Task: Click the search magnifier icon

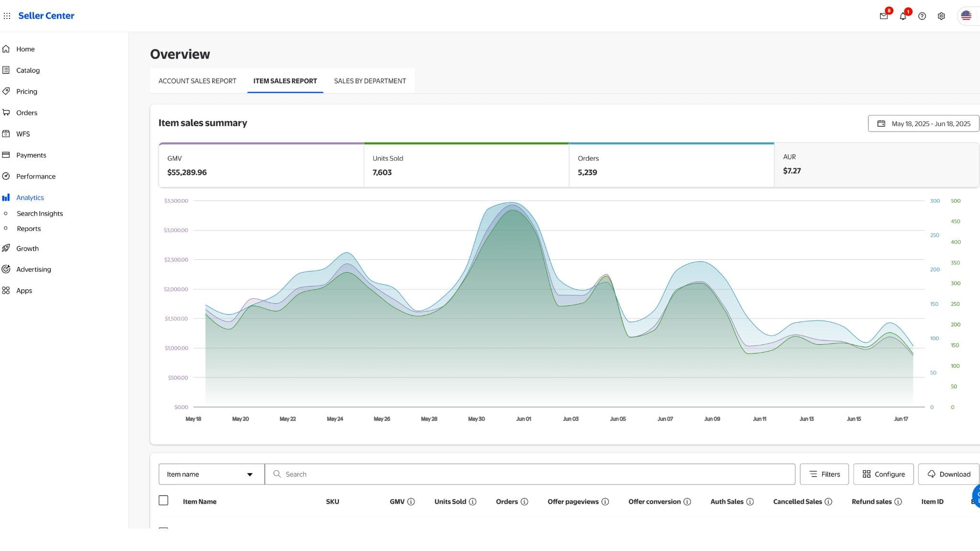Action: [x=277, y=474]
